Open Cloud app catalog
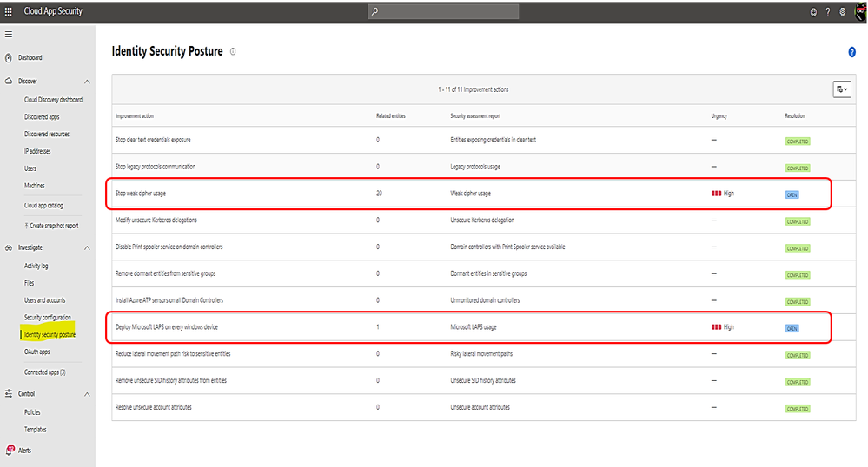This screenshot has width=868, height=467. 43,205
